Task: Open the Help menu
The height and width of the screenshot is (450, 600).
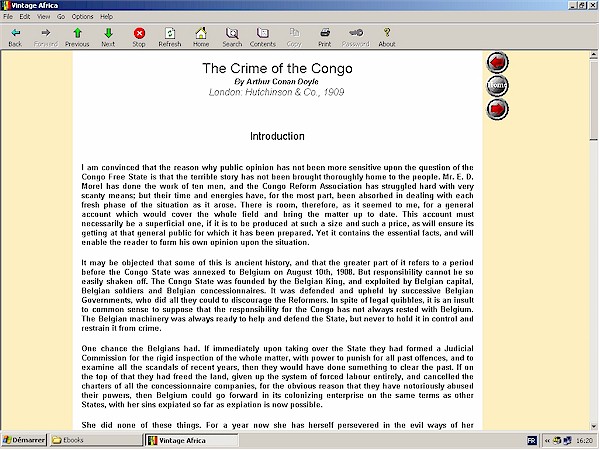Action: click(106, 16)
